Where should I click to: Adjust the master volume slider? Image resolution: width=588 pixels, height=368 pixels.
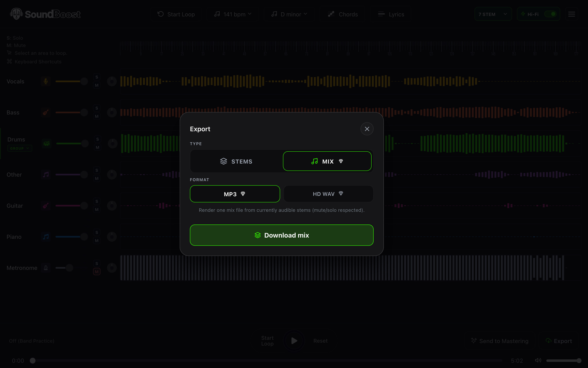pos(564,360)
